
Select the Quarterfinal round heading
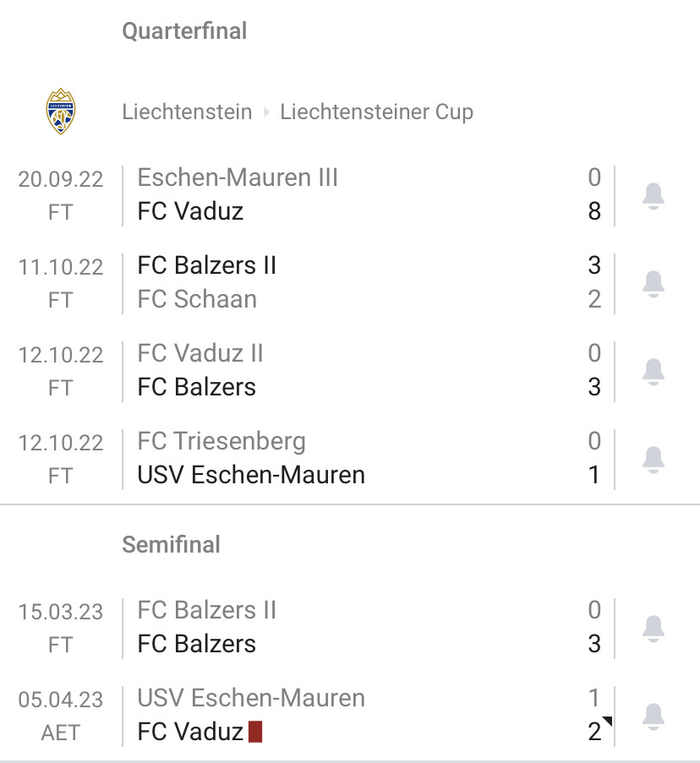[184, 31]
